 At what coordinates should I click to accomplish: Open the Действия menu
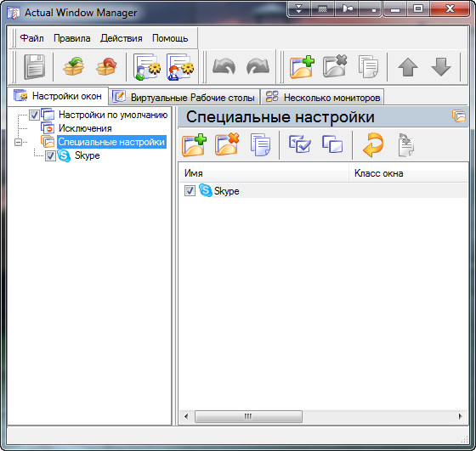121,38
